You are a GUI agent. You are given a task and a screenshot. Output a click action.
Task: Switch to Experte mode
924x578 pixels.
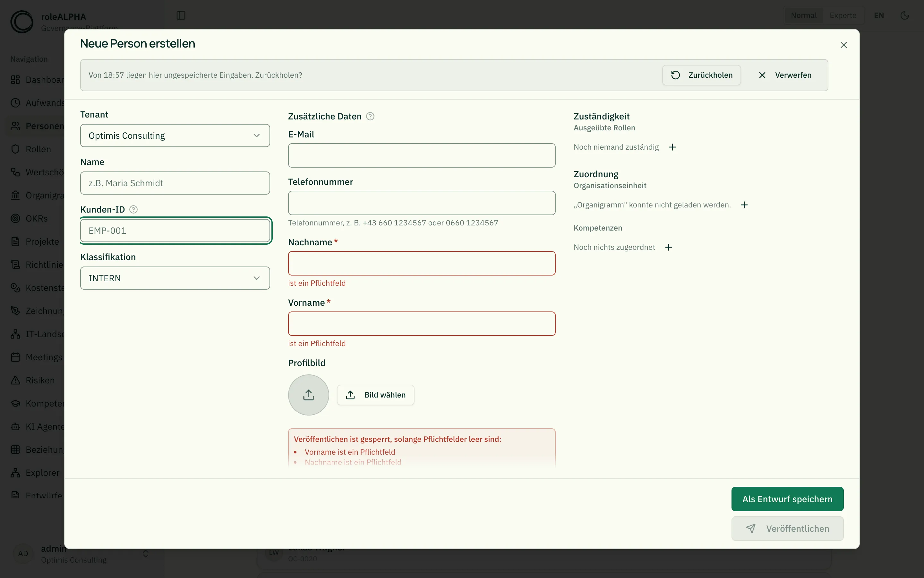843,15
